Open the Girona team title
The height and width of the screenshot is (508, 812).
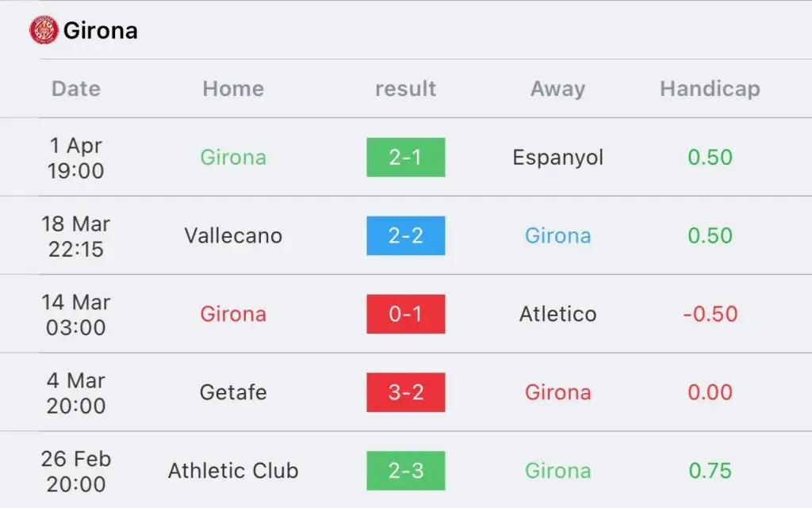(101, 31)
